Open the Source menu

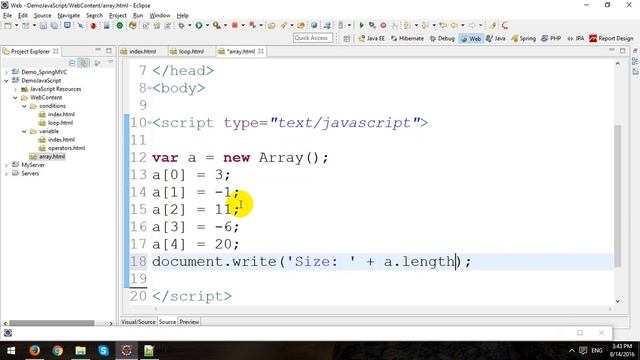[x=42, y=16]
